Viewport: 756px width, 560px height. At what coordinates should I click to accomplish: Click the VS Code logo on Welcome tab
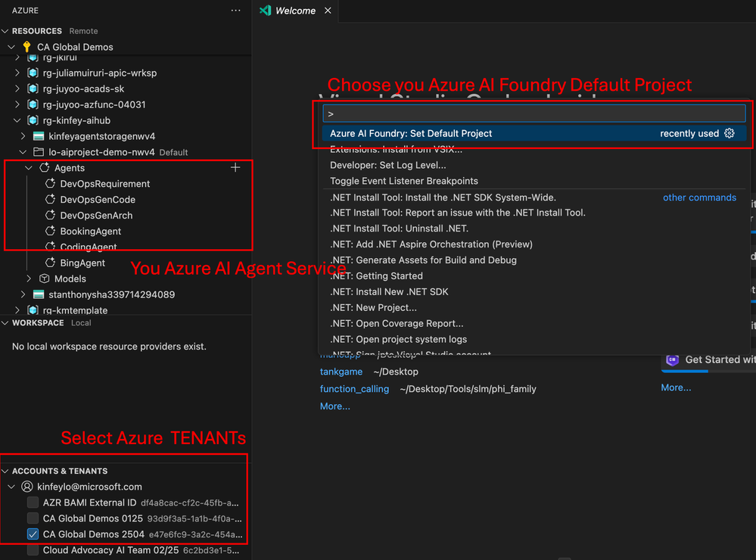click(265, 10)
